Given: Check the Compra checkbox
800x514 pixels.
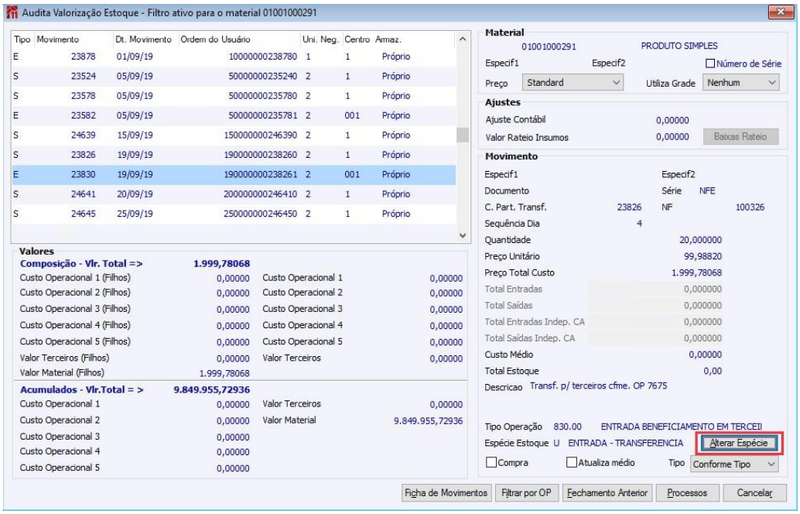Looking at the screenshot, I should (491, 462).
